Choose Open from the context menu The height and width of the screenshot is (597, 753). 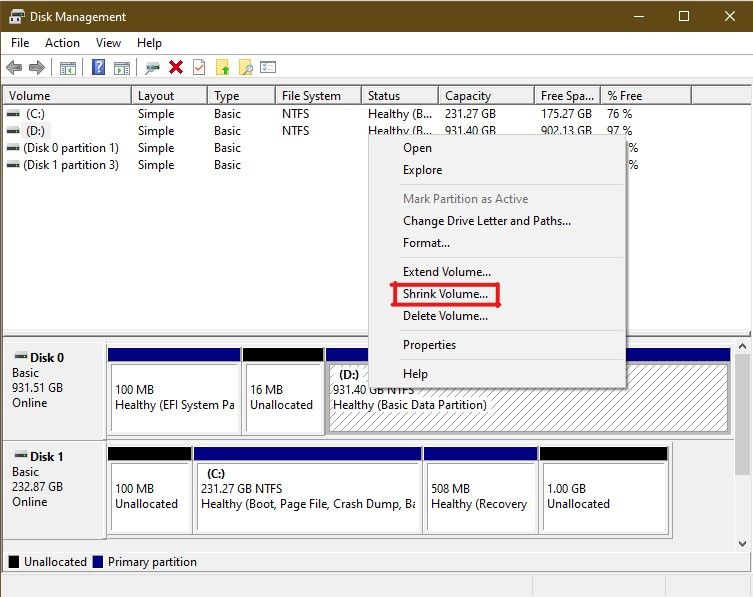tap(497, 148)
